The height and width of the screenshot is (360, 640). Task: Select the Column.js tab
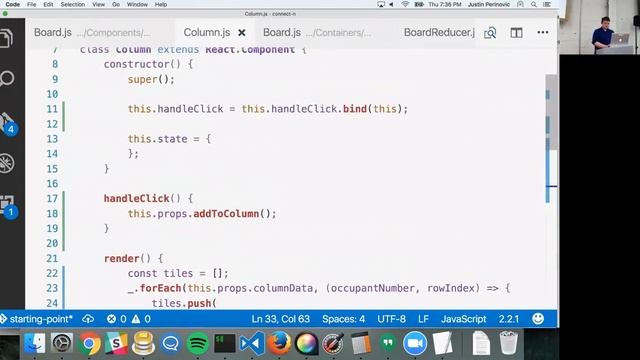point(207,33)
